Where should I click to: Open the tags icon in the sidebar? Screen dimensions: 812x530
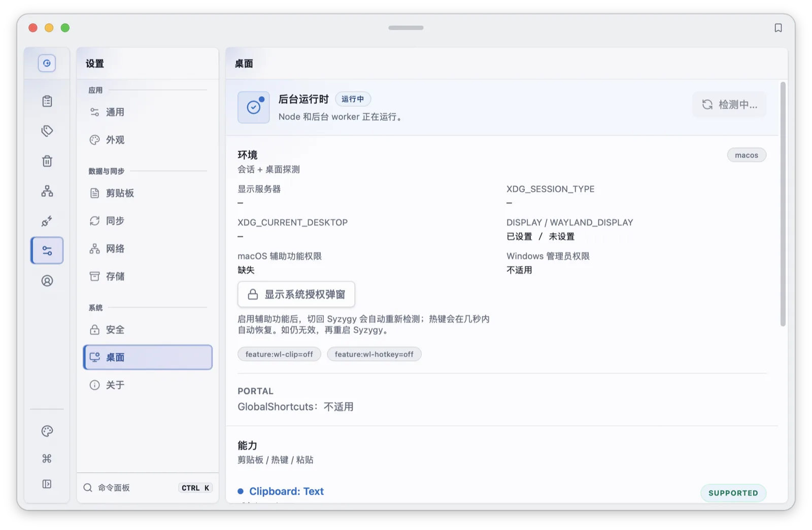47,131
